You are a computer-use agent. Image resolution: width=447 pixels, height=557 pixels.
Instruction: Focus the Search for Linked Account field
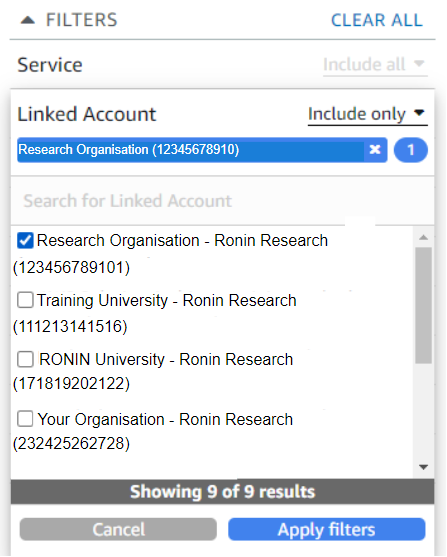[x=222, y=201]
